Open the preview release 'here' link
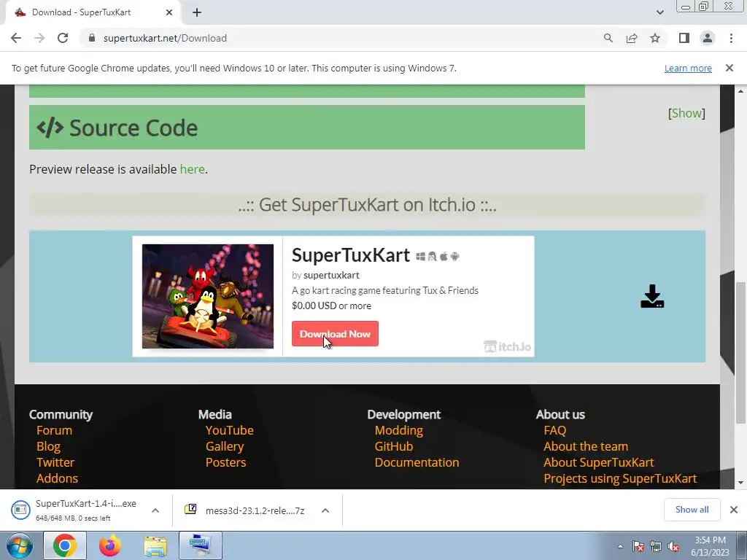The height and width of the screenshot is (560, 747). point(192,169)
